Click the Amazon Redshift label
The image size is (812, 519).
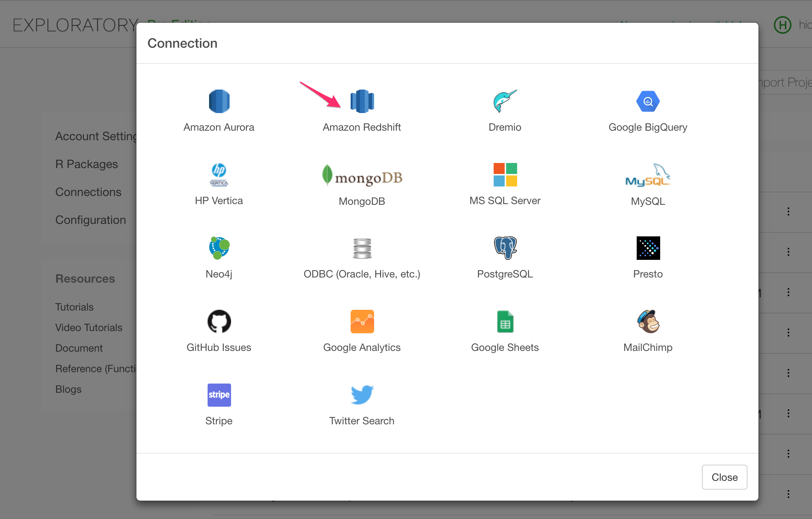click(x=362, y=127)
